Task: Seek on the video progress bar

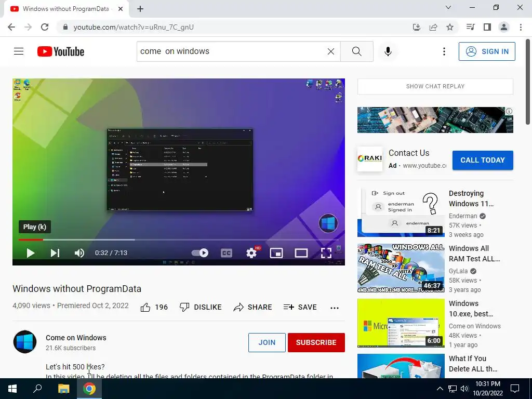Action: tap(179, 240)
